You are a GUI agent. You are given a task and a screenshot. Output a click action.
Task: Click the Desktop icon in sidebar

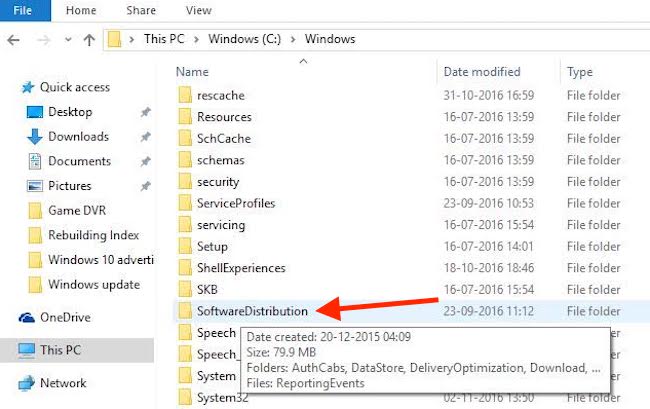coord(34,112)
